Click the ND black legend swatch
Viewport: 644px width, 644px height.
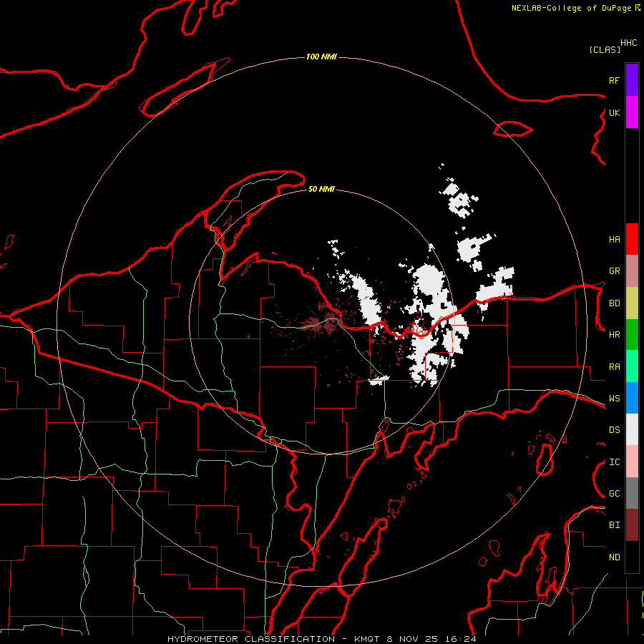click(632, 557)
